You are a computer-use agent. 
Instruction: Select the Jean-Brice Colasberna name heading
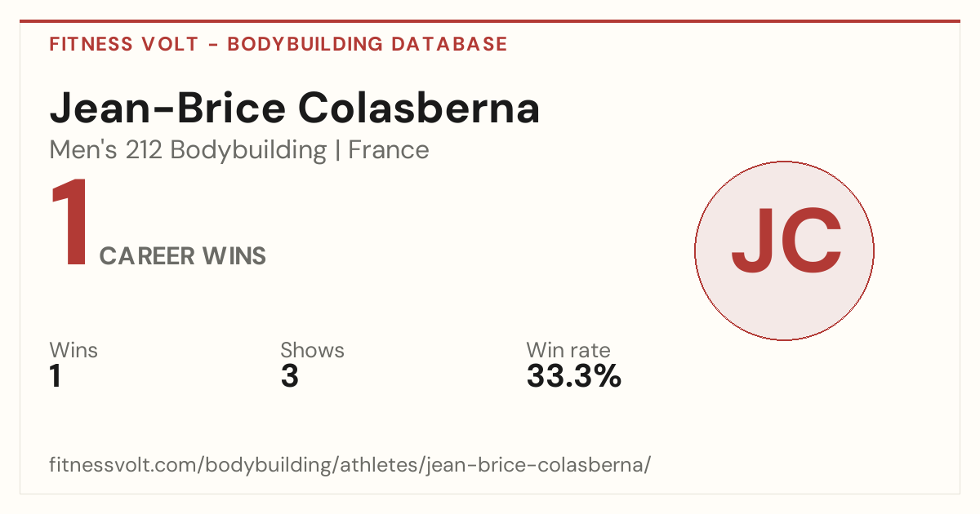pos(295,108)
